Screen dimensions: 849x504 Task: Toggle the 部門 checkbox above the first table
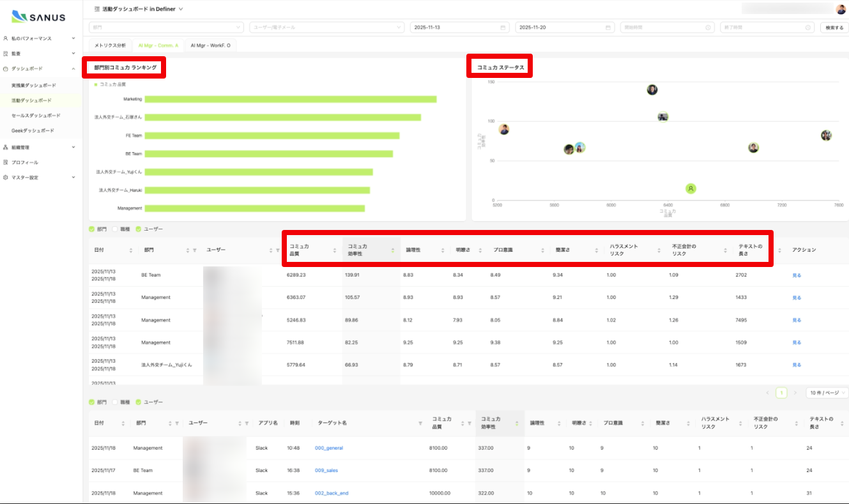92,229
